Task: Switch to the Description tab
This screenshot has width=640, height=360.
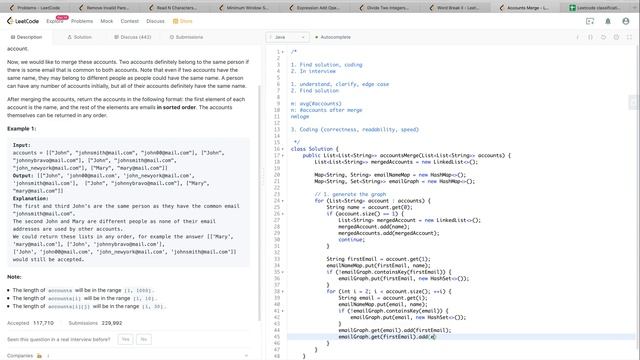Action: pyautogui.click(x=26, y=37)
